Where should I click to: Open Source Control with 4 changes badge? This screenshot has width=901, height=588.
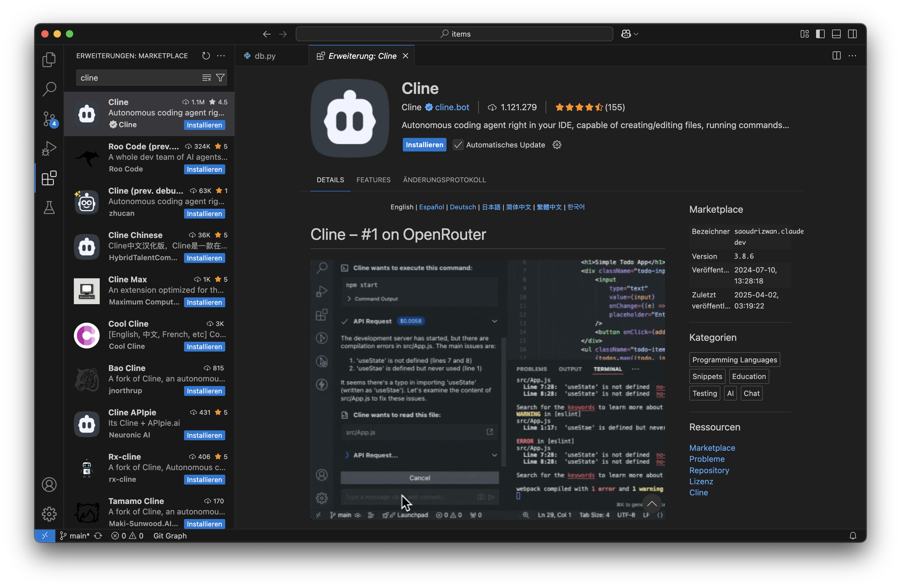(49, 119)
